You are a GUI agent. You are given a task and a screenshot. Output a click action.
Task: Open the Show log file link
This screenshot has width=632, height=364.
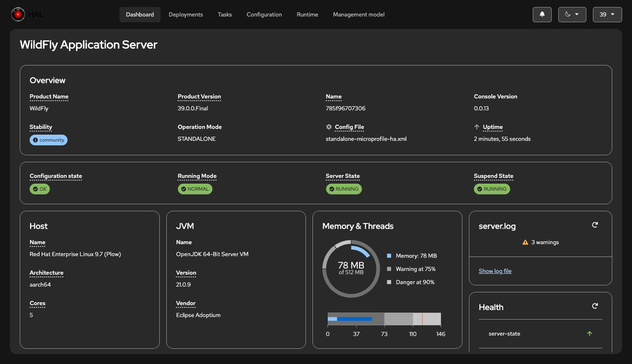(x=495, y=271)
